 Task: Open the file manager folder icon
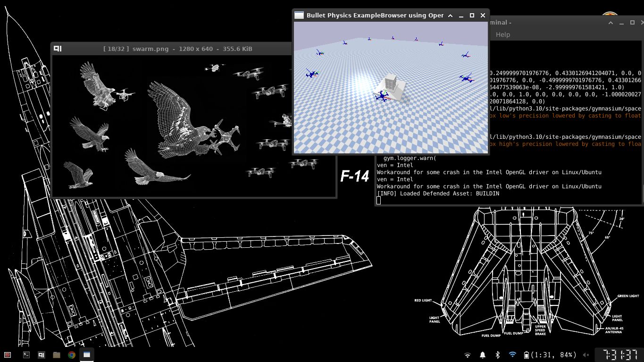tap(57, 354)
